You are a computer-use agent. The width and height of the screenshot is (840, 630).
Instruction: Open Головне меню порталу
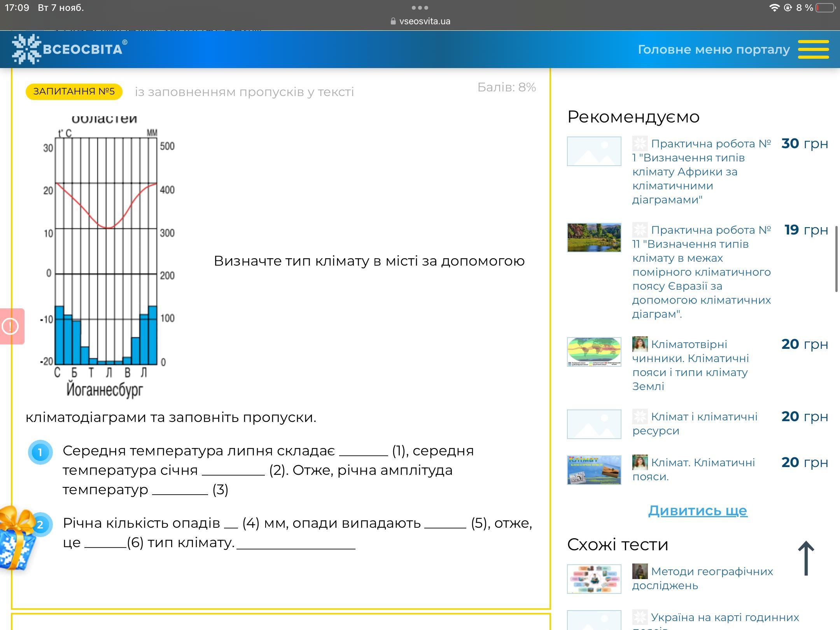(713, 49)
